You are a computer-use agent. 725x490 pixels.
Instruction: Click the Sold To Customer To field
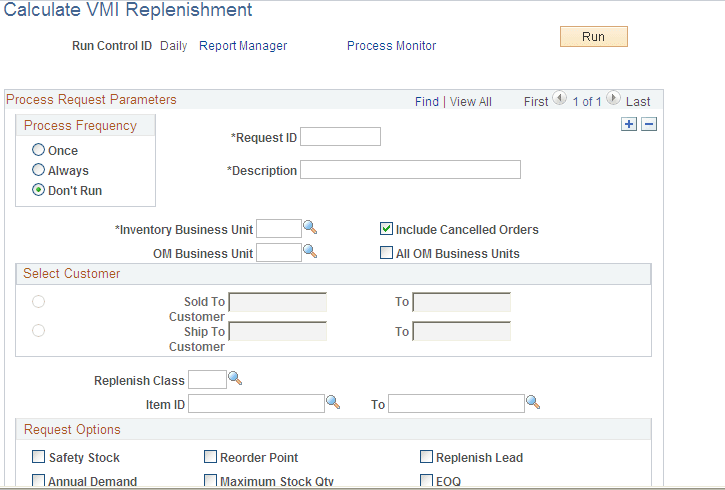point(462,302)
